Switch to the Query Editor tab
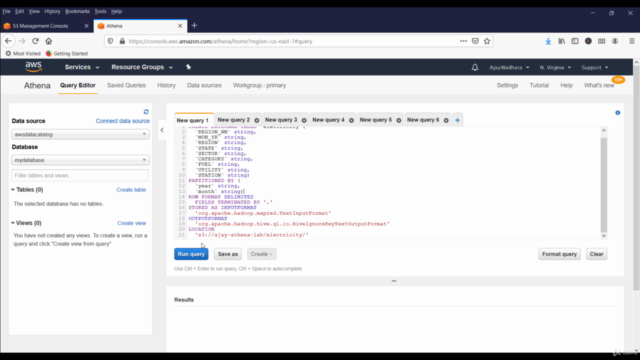This screenshot has height=360, width=640. pos(78,85)
